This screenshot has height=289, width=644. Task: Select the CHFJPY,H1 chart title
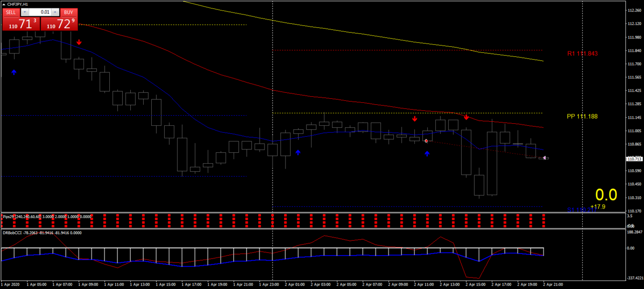pyautogui.click(x=17, y=4)
